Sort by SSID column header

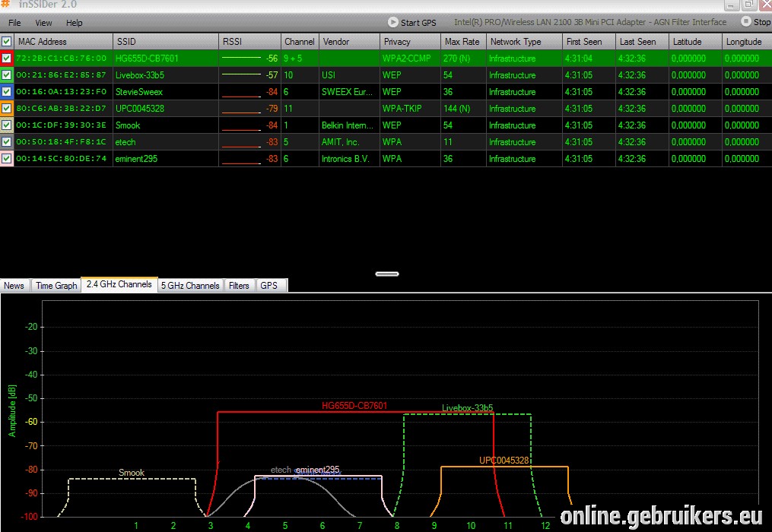[x=166, y=41]
